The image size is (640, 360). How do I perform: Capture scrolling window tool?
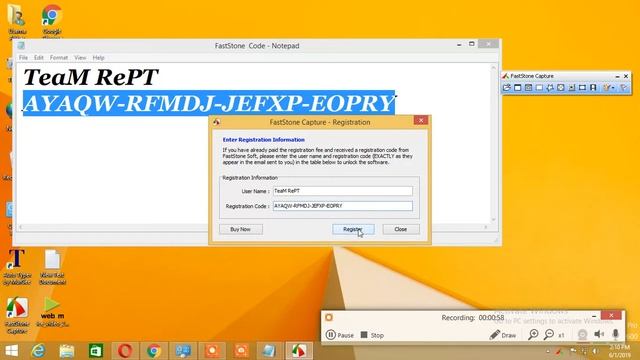point(571,87)
